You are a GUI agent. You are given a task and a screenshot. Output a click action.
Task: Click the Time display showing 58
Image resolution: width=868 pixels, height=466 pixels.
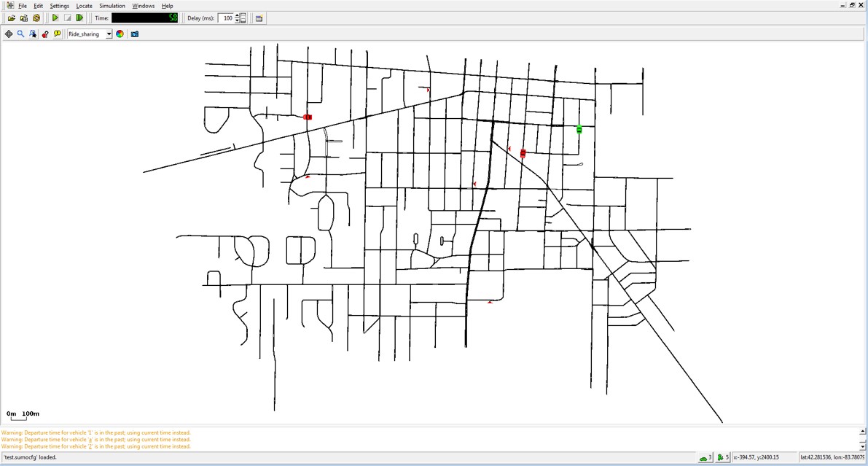[144, 18]
